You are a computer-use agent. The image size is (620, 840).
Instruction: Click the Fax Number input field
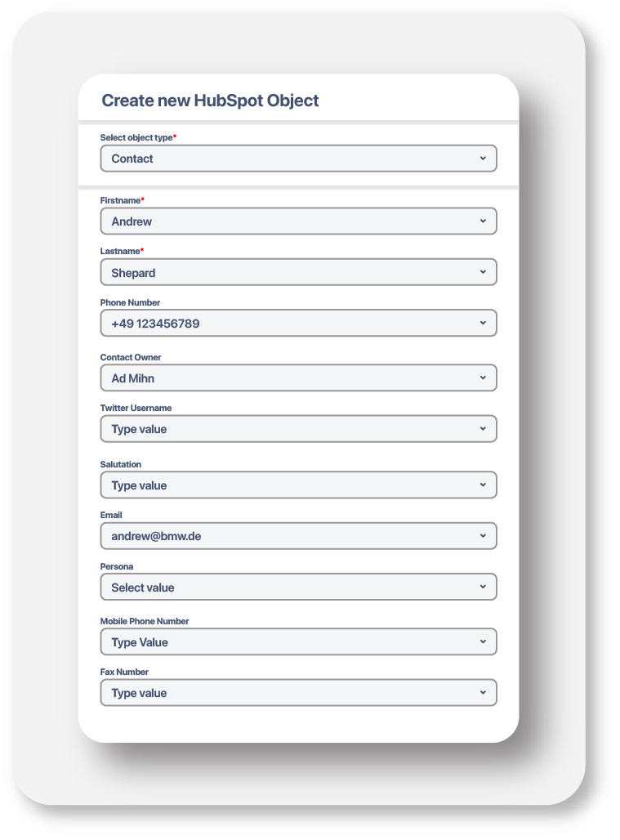point(298,693)
